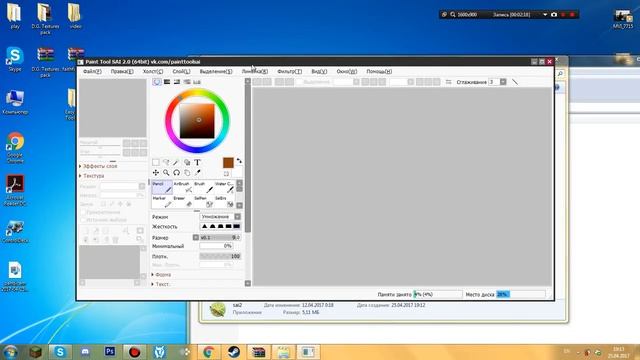Choose the Brush tool
The image size is (640, 360).
[204, 187]
